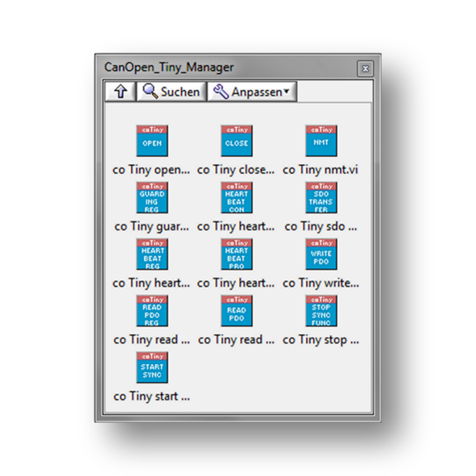This screenshot has height=476, width=476.
Task: Select the GUARDING REG VI icon
Action: (152, 197)
